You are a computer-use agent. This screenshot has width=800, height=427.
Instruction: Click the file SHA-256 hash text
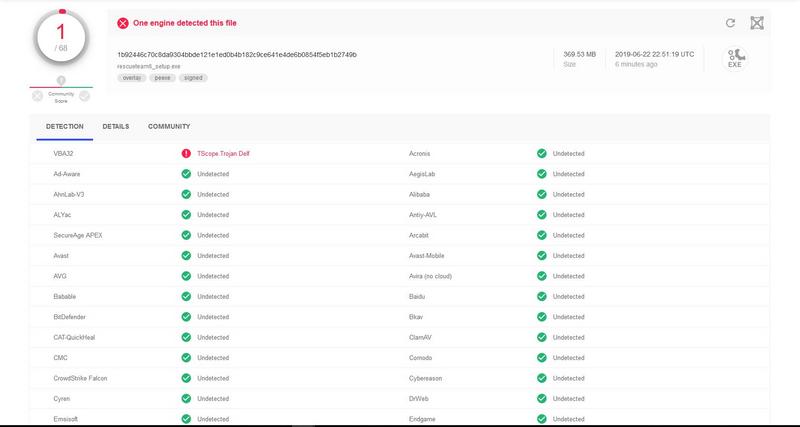(x=237, y=55)
